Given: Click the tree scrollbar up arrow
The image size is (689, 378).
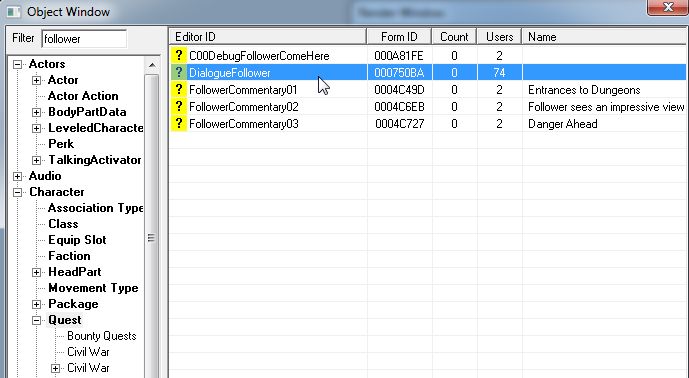Looking at the screenshot, I should click(152, 65).
